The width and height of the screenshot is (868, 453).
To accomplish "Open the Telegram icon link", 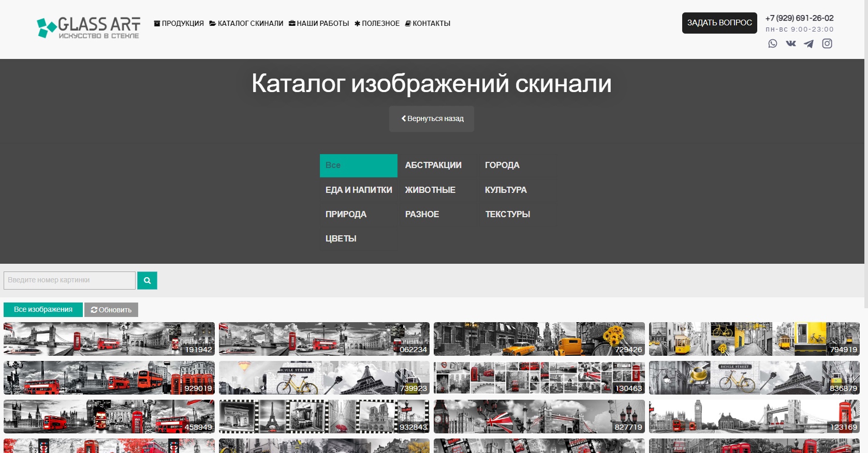I will pyautogui.click(x=808, y=43).
